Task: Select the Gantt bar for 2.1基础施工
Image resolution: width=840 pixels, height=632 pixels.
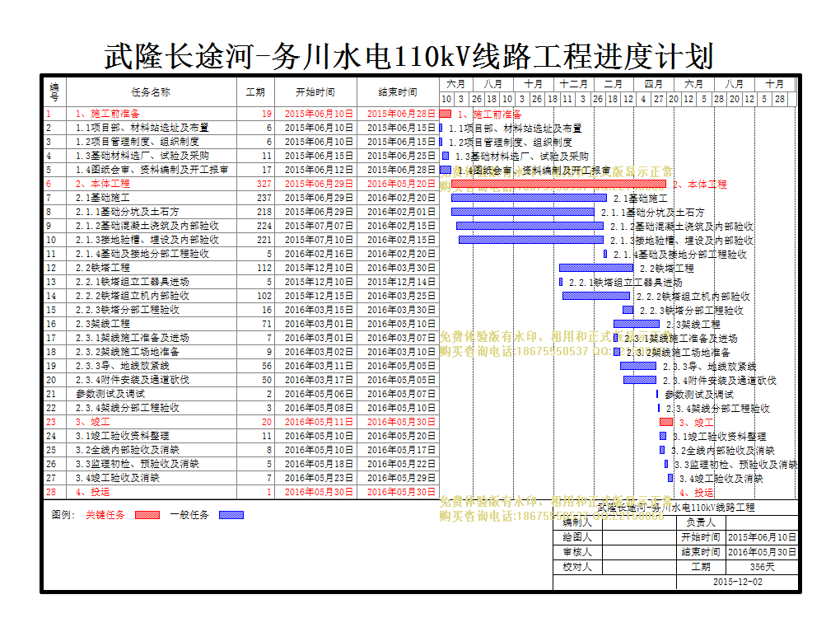Action: point(529,198)
